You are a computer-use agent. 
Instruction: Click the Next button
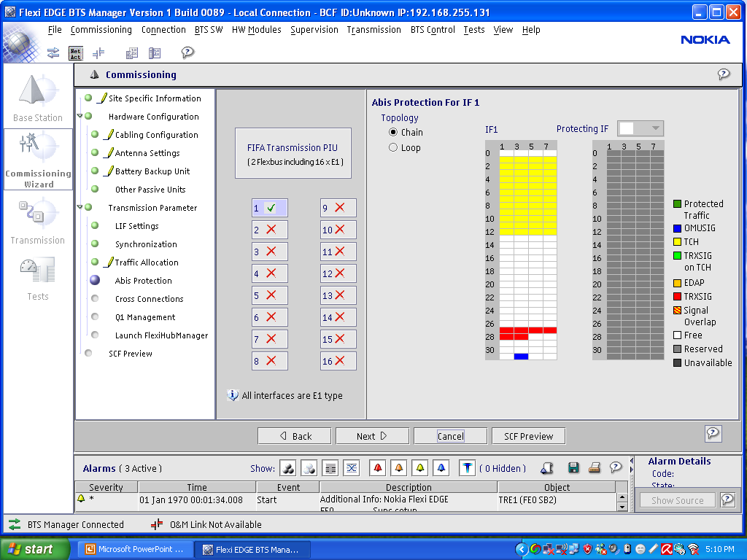tap(372, 436)
